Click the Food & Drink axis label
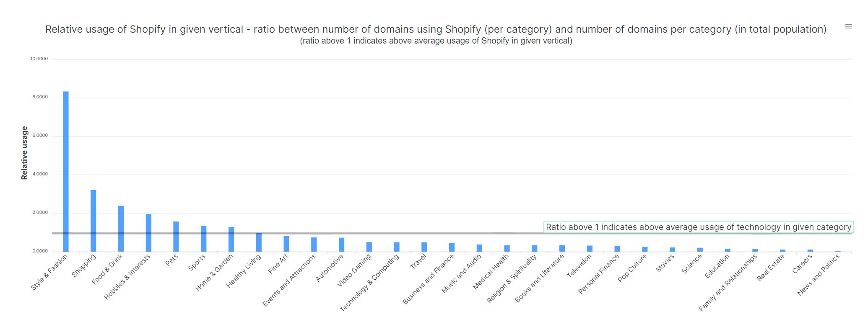 click(x=108, y=269)
